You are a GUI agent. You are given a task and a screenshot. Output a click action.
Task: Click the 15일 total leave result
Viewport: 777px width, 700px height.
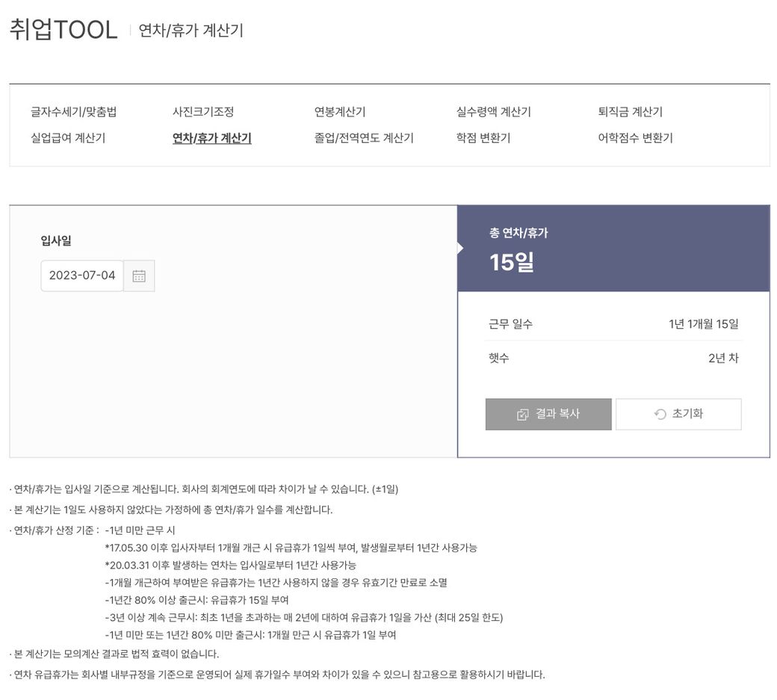[512, 262]
